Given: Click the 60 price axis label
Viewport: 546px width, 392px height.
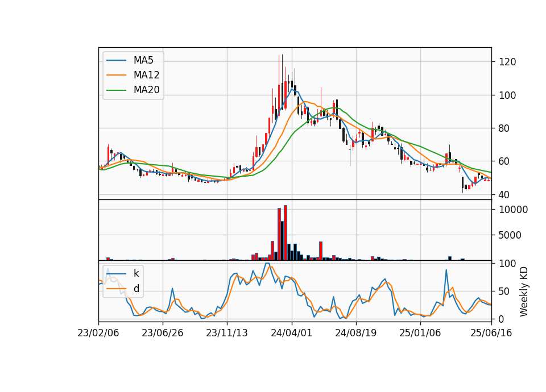Looking at the screenshot, I should [504, 161].
